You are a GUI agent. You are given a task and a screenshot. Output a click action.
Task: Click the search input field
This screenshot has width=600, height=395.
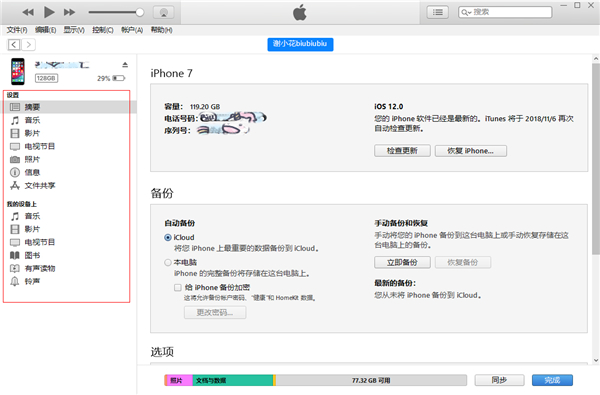click(505, 12)
